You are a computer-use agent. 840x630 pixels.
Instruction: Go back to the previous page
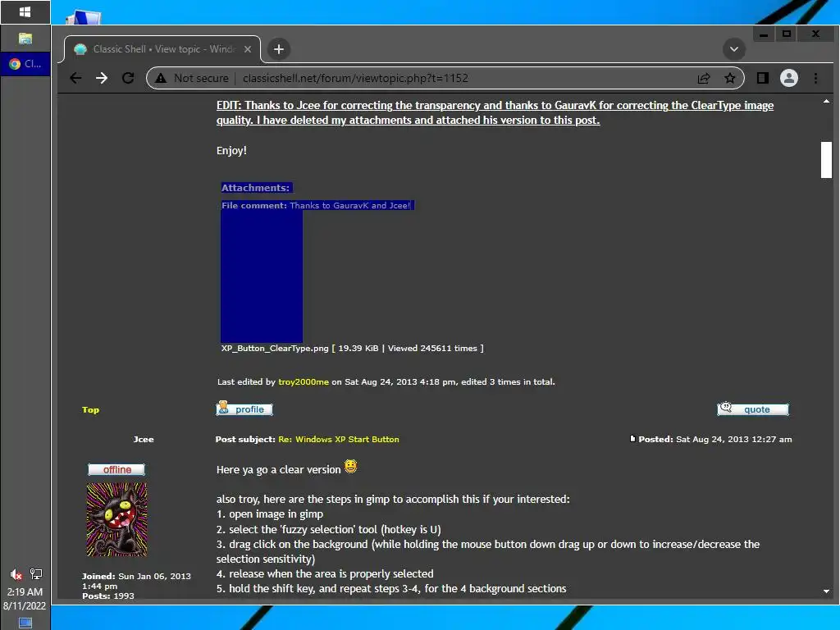coord(75,78)
